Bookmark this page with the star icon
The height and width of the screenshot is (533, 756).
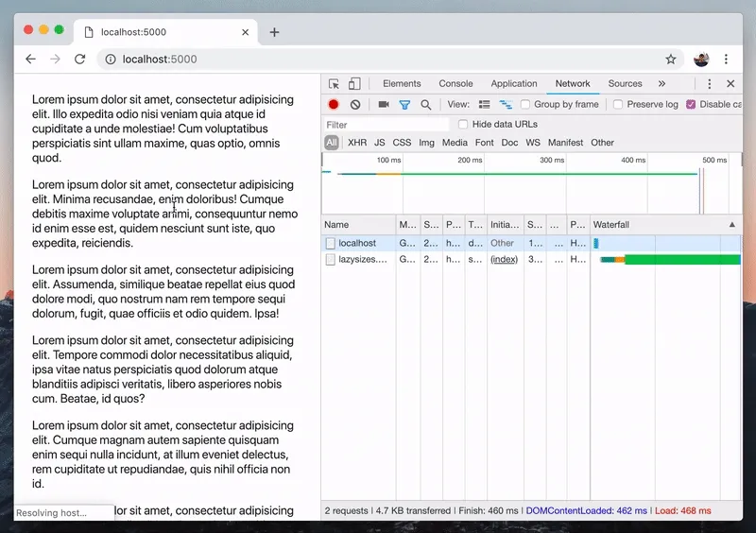(x=671, y=59)
